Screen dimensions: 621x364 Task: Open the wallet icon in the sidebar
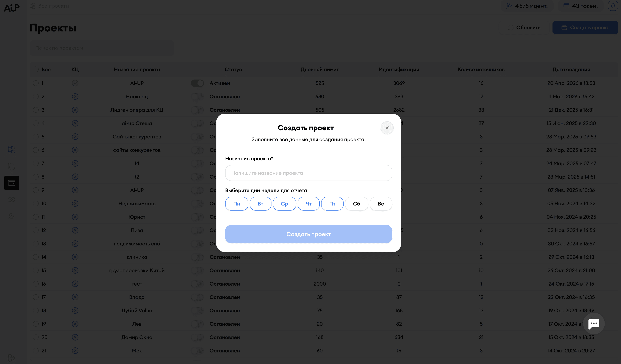[x=12, y=183]
